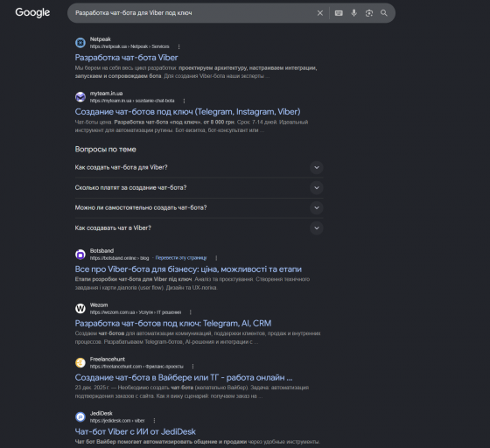This screenshot has height=448, width=490.
Task: Click the Google logo
Action: click(x=32, y=12)
